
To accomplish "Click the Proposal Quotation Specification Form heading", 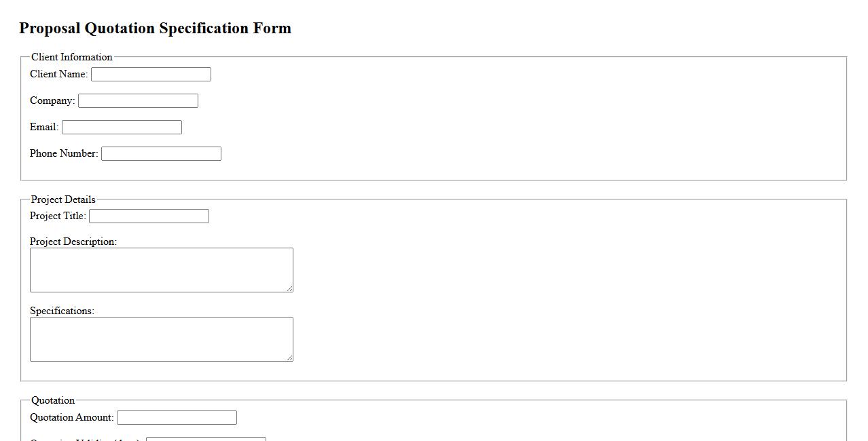I will click(155, 28).
